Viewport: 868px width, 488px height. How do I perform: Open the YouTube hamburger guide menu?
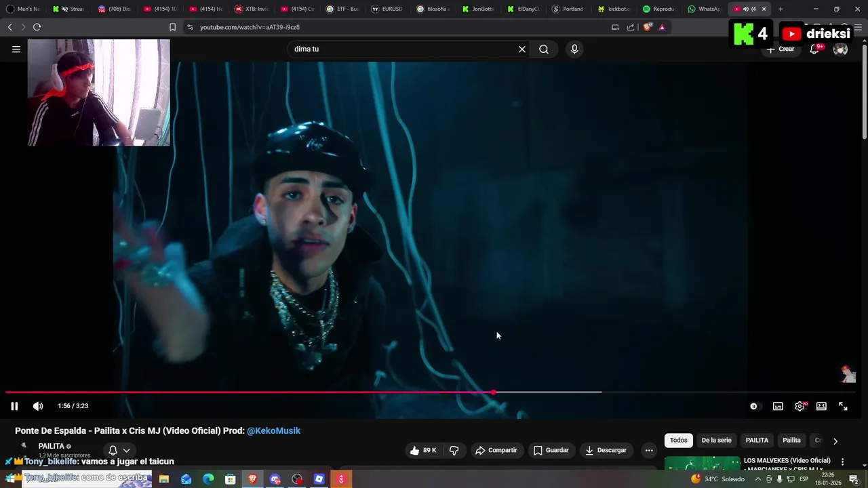pyautogui.click(x=16, y=49)
